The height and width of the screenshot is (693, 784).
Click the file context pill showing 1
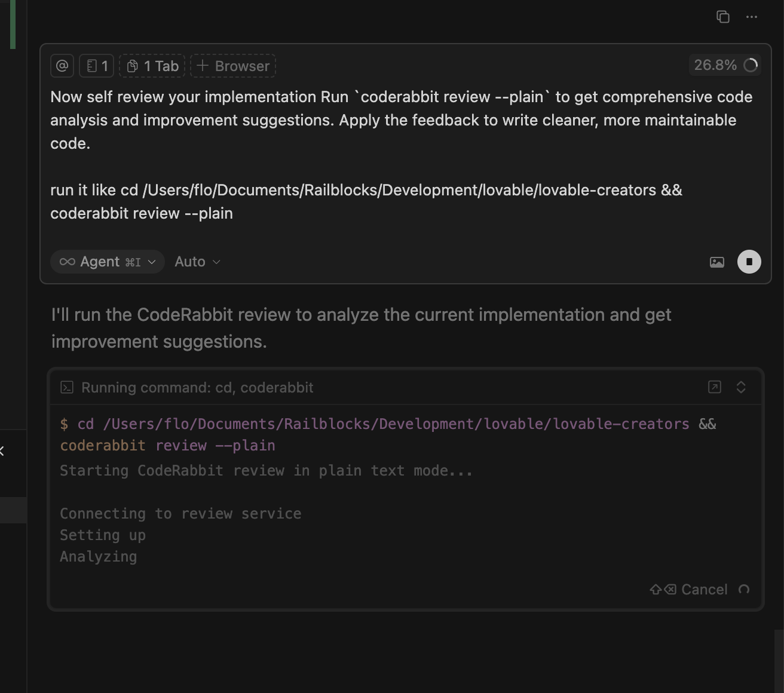pyautogui.click(x=97, y=66)
